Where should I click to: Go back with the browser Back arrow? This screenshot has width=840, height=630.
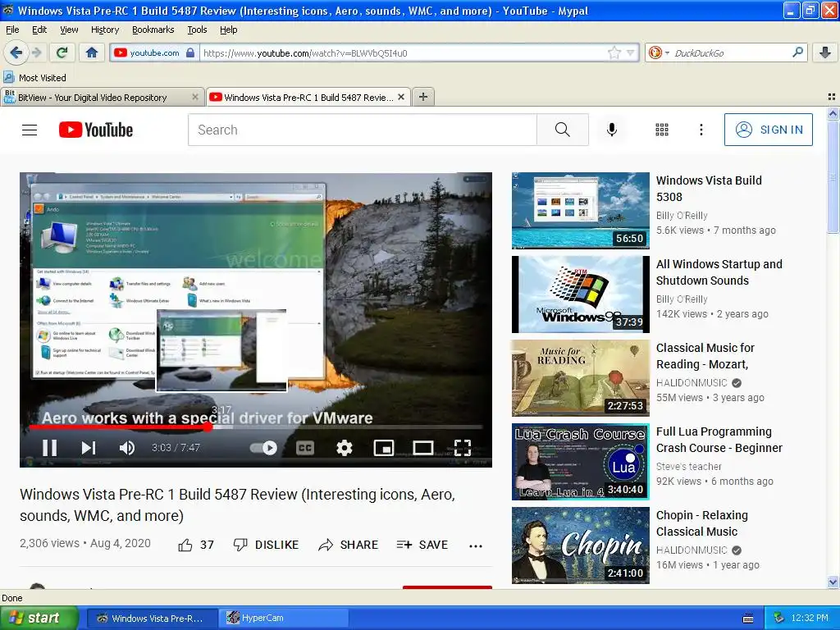(x=16, y=52)
